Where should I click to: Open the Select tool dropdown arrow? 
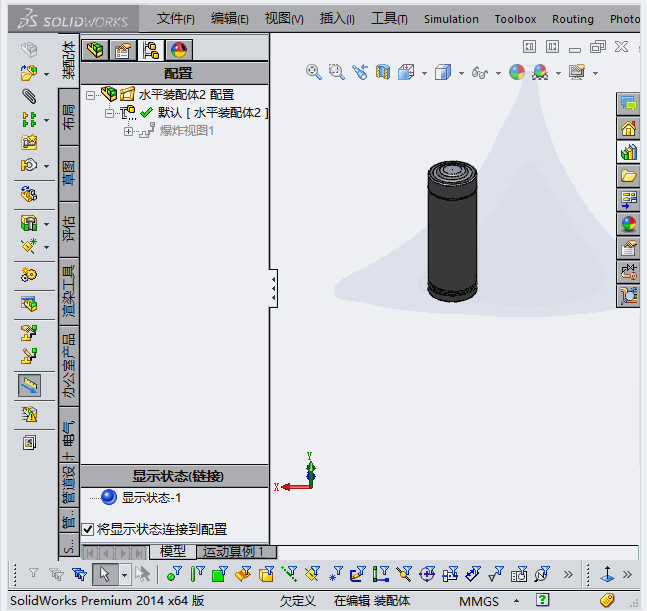click(124, 574)
